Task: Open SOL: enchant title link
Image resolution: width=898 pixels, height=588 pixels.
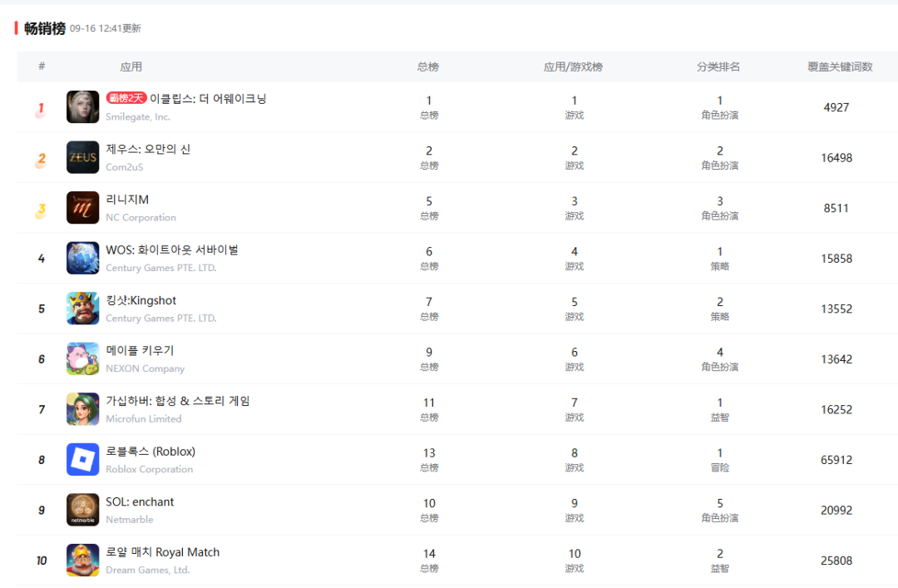Action: [140, 502]
